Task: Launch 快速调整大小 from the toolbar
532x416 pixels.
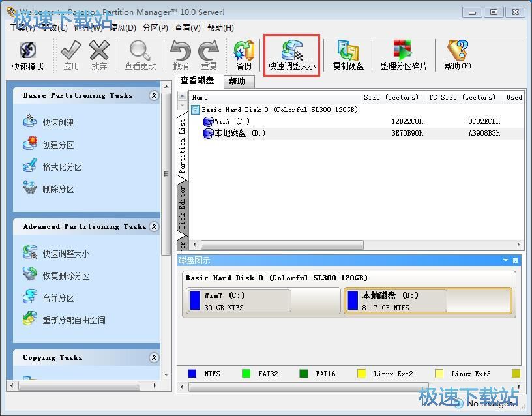Action: point(292,55)
